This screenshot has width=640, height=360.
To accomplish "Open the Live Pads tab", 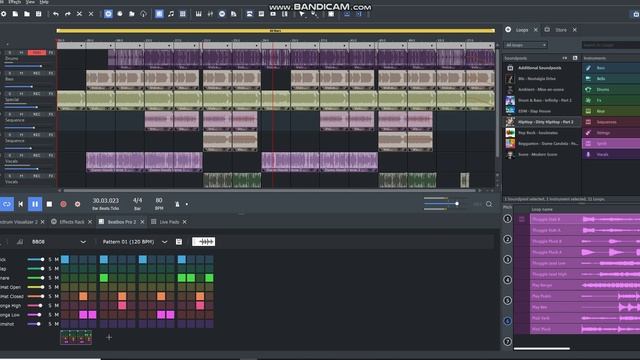I will click(169, 222).
